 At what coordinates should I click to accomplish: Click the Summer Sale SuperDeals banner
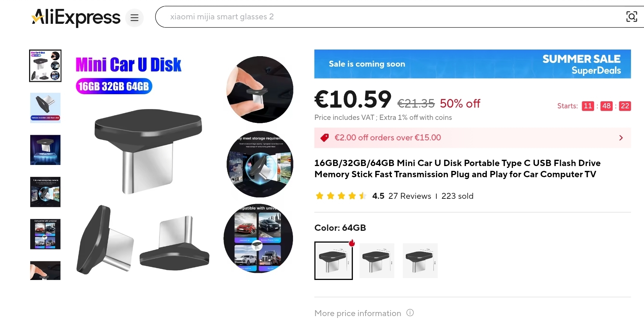pos(473,64)
